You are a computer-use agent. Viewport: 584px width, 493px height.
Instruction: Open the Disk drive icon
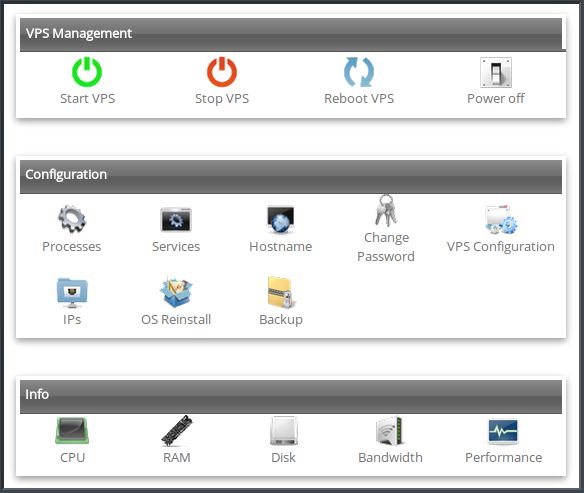point(283,431)
